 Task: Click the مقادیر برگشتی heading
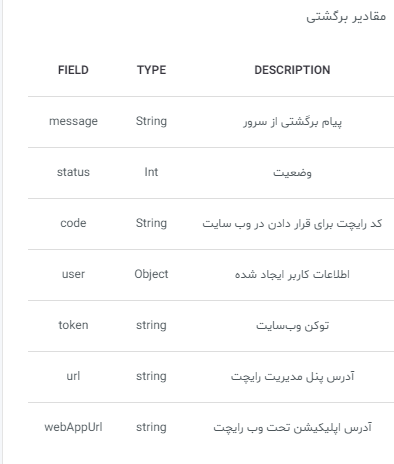(346, 16)
